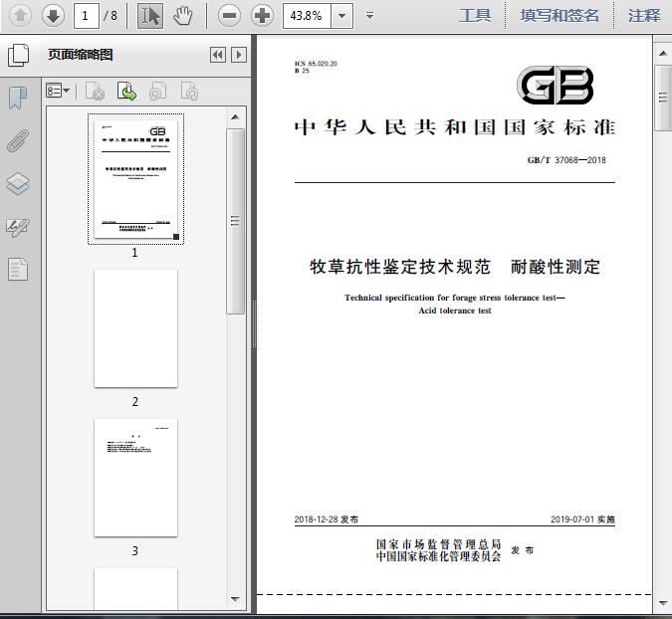Activate the text selection tool
The image size is (672, 619).
point(150,16)
